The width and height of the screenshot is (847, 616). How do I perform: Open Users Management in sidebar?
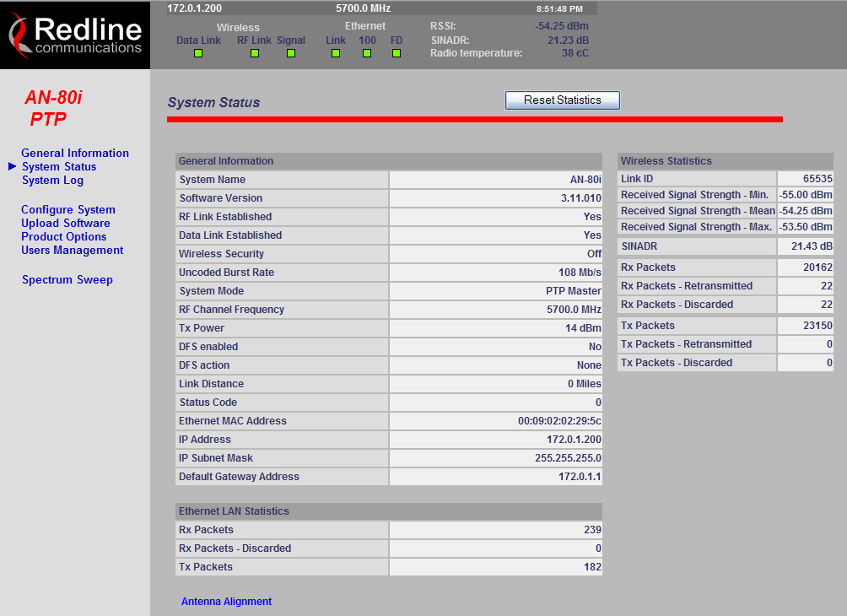[x=73, y=251]
